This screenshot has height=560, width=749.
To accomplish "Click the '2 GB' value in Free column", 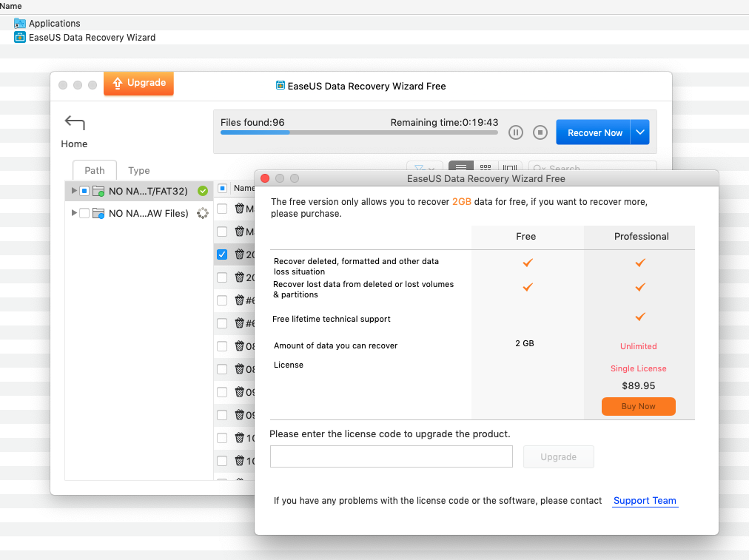I will tap(525, 343).
